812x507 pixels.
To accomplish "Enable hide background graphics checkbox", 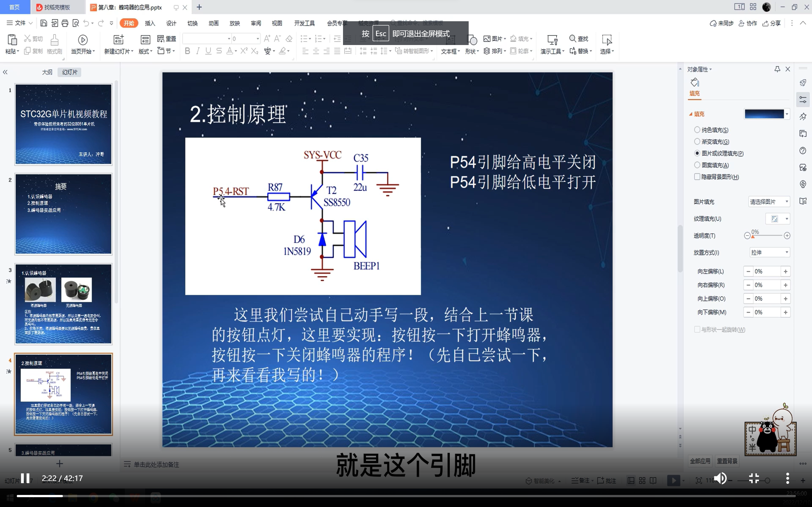I will coord(697,177).
